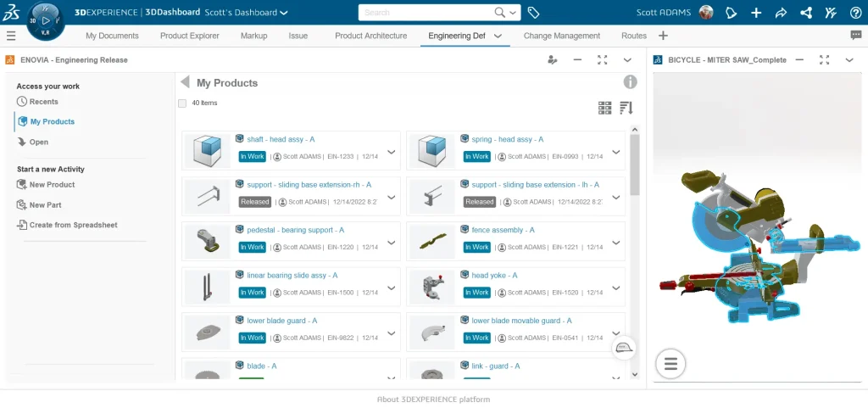Switch to tile view layout icon
This screenshot has width=868, height=408.
coord(604,108)
